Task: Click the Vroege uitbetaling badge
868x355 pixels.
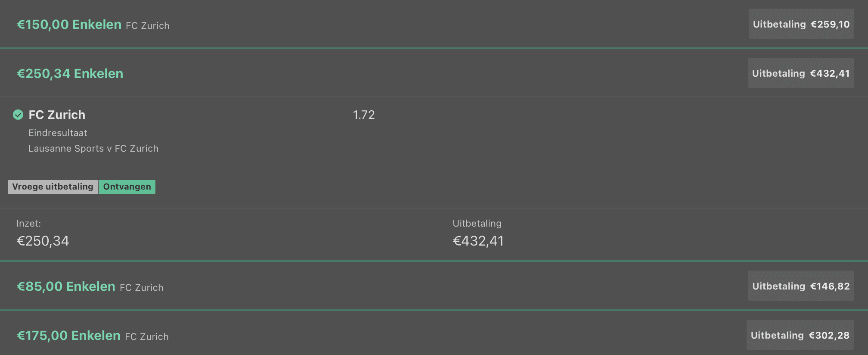Action: point(53,187)
